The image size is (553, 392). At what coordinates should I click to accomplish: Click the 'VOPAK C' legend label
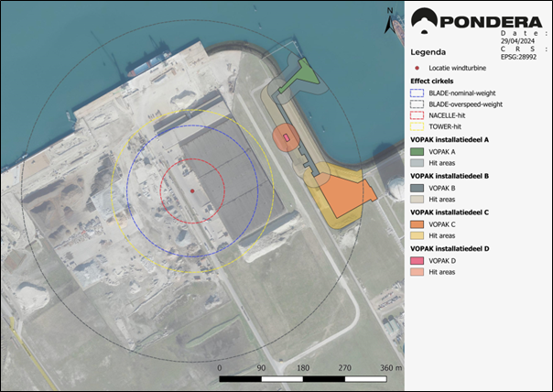pos(442,224)
